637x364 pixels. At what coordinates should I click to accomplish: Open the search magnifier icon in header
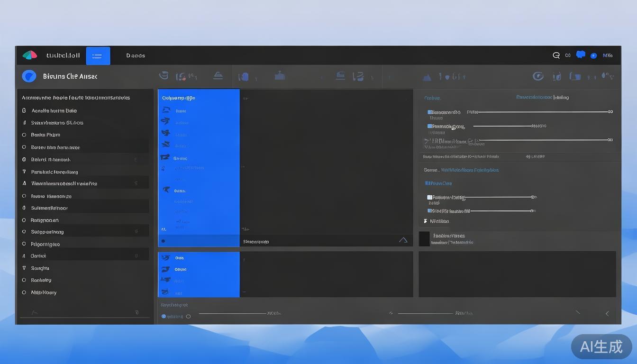[x=556, y=55]
